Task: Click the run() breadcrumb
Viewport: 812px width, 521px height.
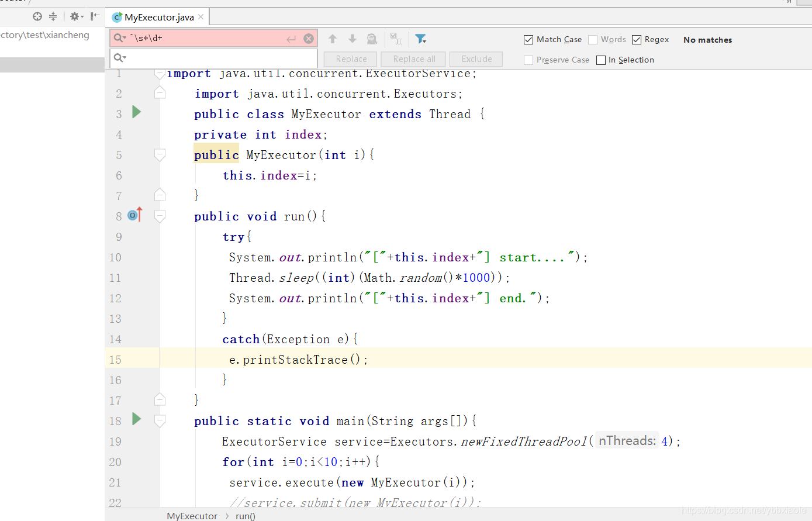Action: click(246, 516)
